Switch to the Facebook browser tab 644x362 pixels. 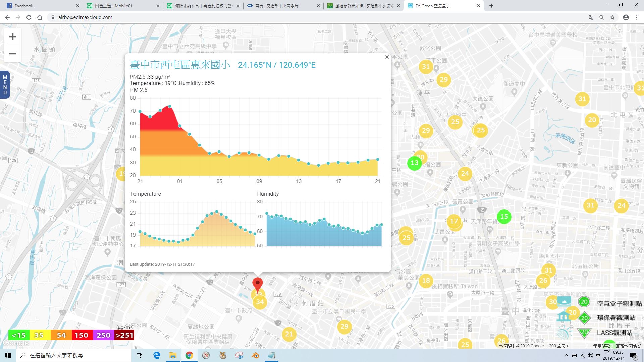[40, 6]
